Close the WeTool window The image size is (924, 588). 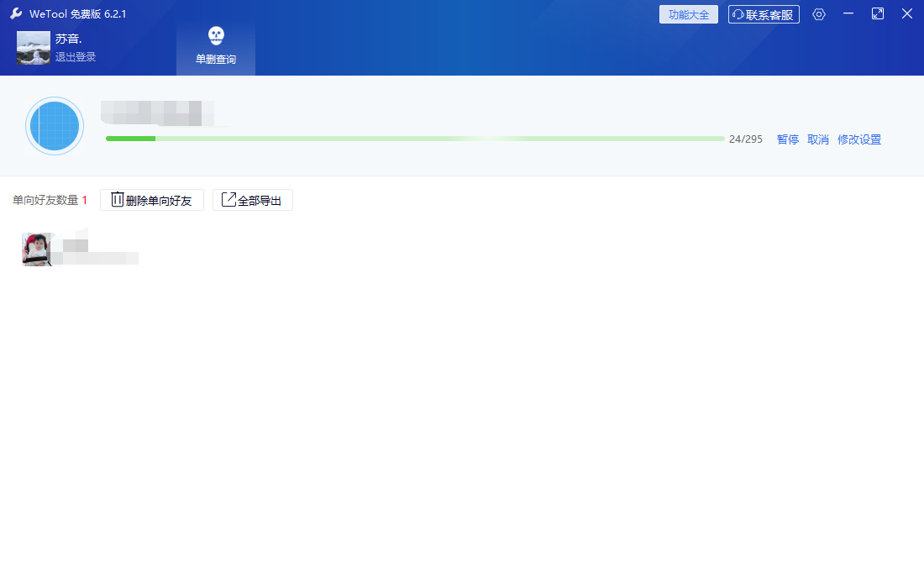907,13
